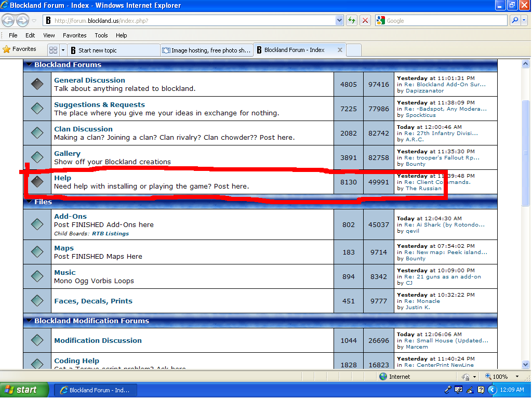
Task: Click the Faces, Decals, Prints diamond icon
Action: (x=37, y=301)
